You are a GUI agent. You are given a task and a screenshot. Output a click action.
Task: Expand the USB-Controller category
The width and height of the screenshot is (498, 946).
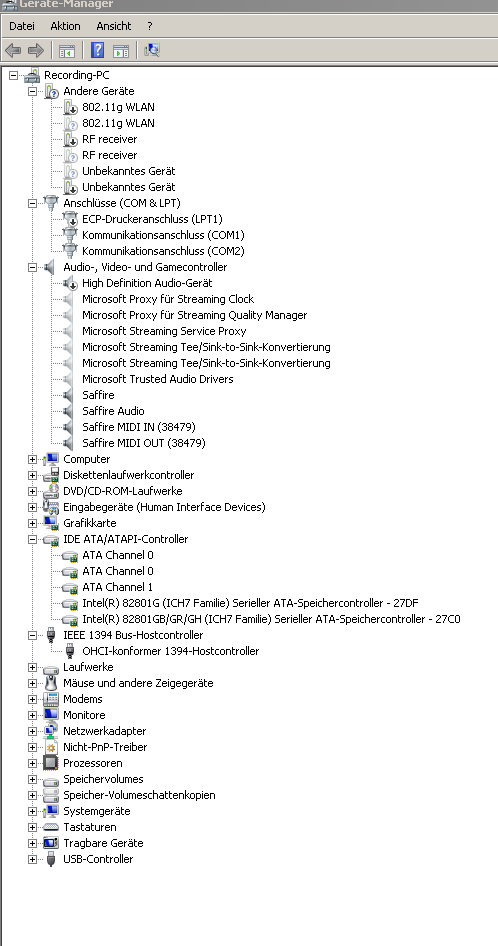[33, 859]
